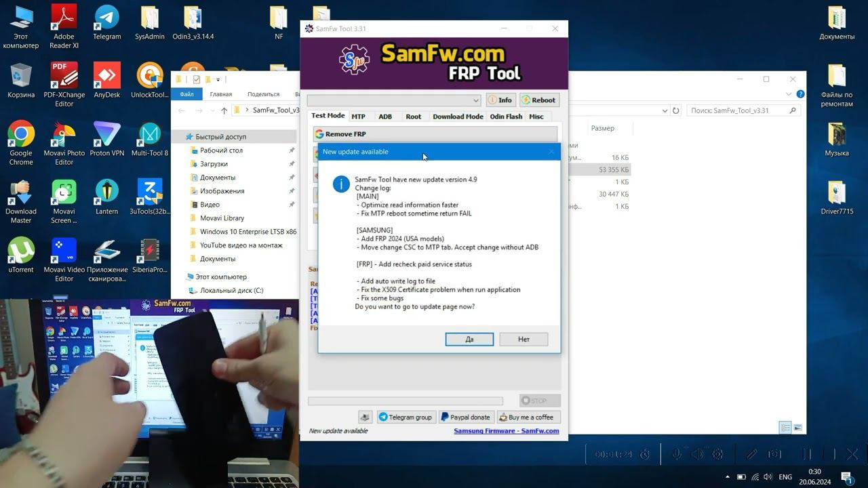This screenshot has height=488, width=868.
Task: Open the Корзина recycle bin icon
Action: (x=21, y=81)
